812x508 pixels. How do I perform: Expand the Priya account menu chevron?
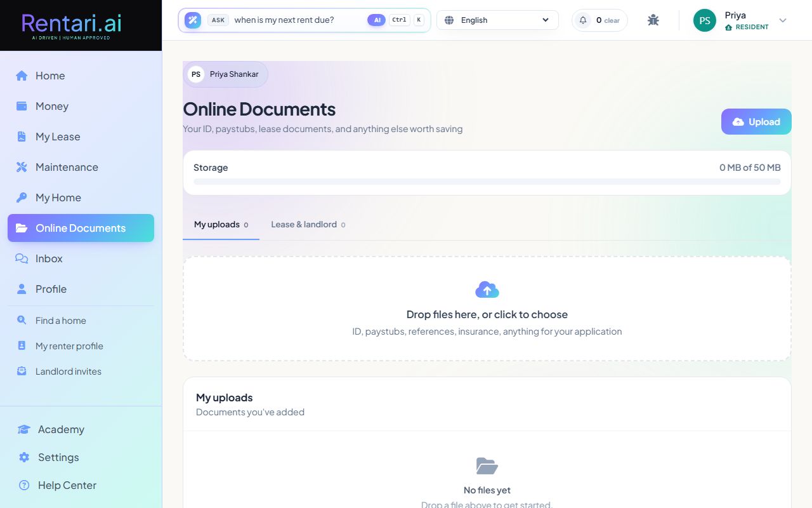point(783,20)
